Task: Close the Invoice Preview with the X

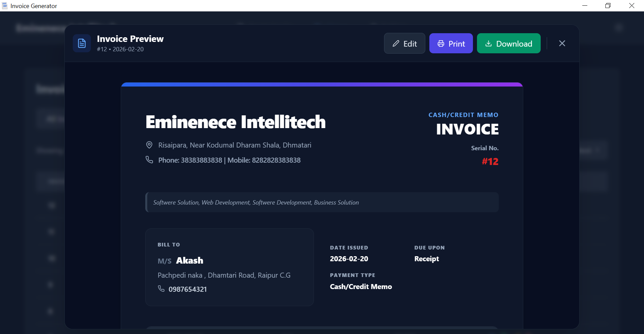Action: coord(562,43)
